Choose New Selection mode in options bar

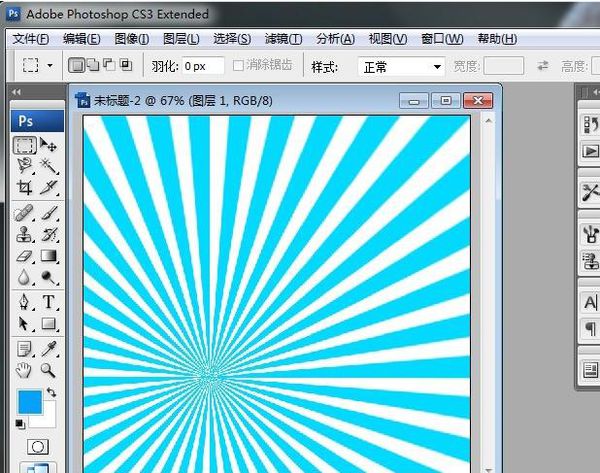pos(77,65)
